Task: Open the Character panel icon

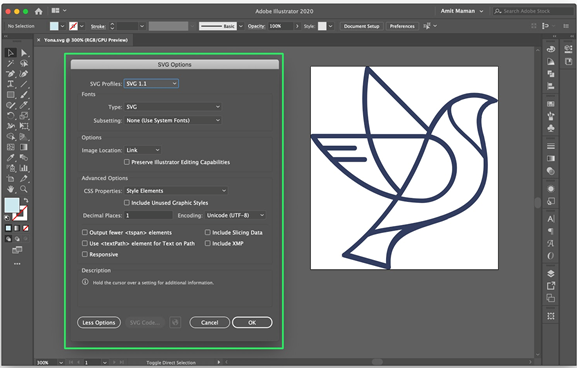Action: [x=551, y=219]
